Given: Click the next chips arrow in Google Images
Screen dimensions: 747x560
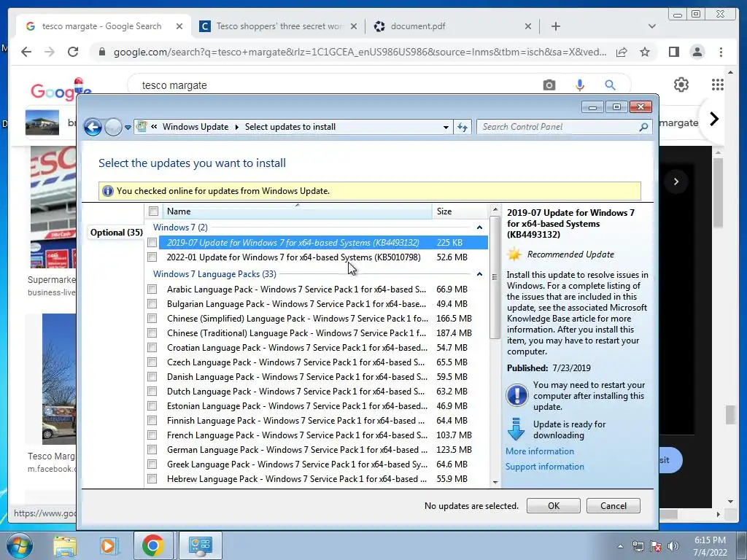Looking at the screenshot, I should pyautogui.click(x=713, y=119).
